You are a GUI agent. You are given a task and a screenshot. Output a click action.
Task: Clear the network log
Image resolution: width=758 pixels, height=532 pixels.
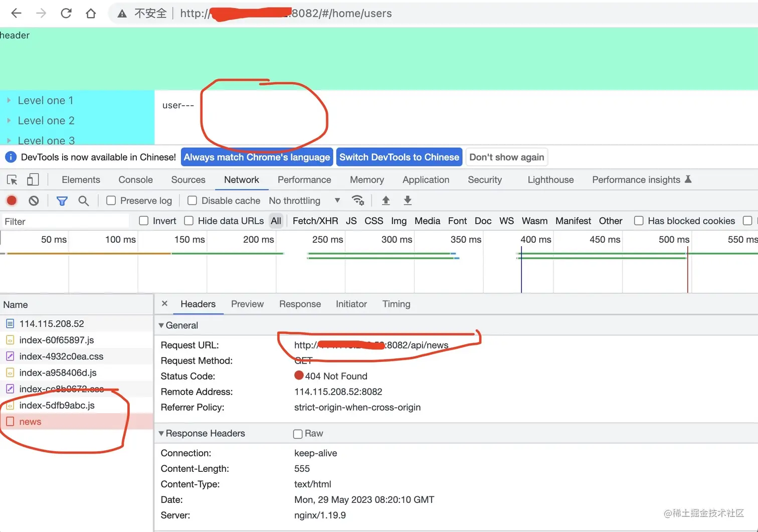click(34, 201)
